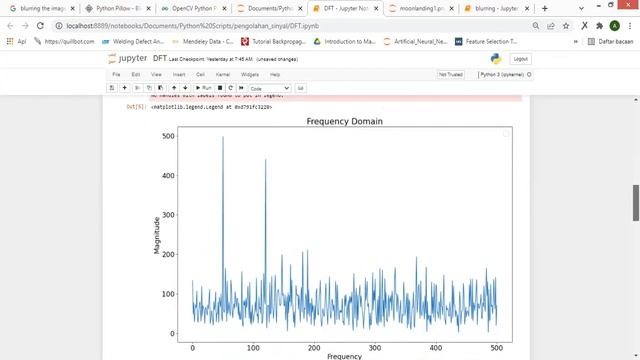Open the cell type Code dropdown
Viewport: 640px width, 360px height.
tap(270, 88)
